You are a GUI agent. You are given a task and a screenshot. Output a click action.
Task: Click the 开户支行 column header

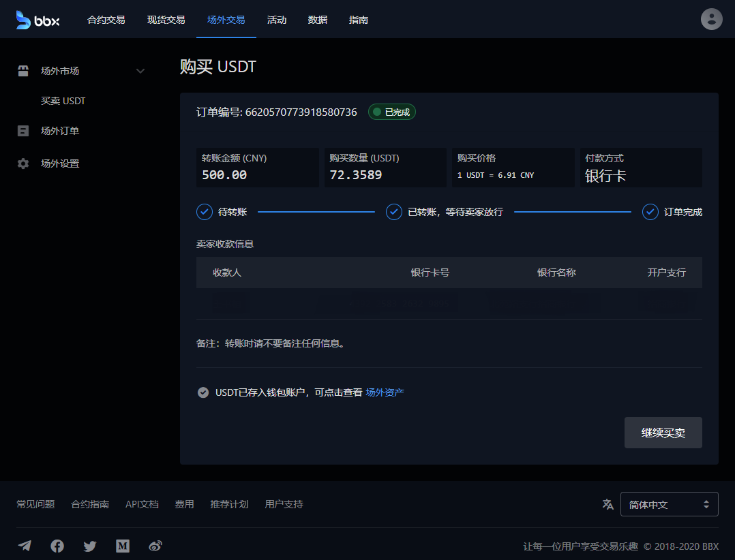point(667,273)
